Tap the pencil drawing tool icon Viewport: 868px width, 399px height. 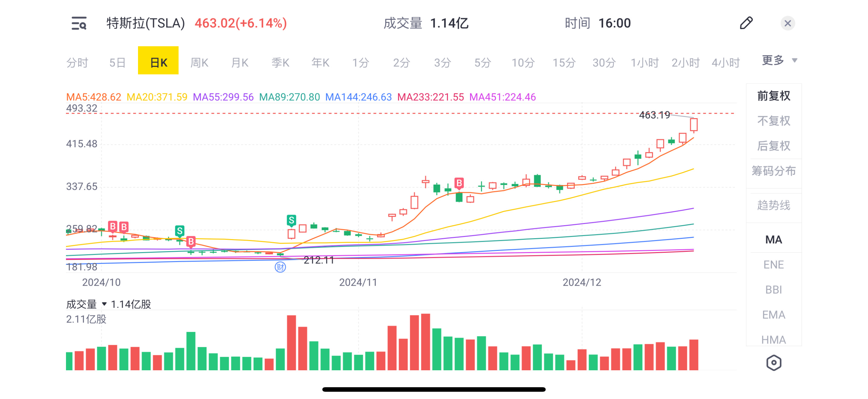point(746,23)
